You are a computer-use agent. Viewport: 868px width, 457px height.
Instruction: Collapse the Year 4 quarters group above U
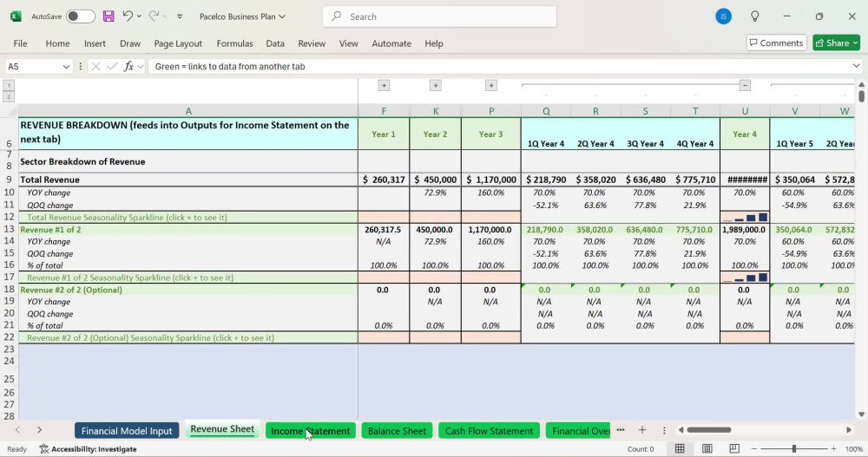745,85
